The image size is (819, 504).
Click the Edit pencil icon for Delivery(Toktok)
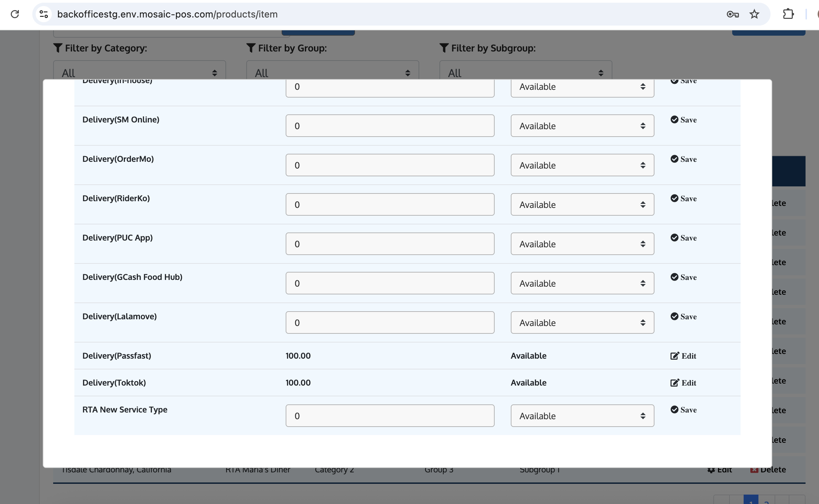click(675, 383)
